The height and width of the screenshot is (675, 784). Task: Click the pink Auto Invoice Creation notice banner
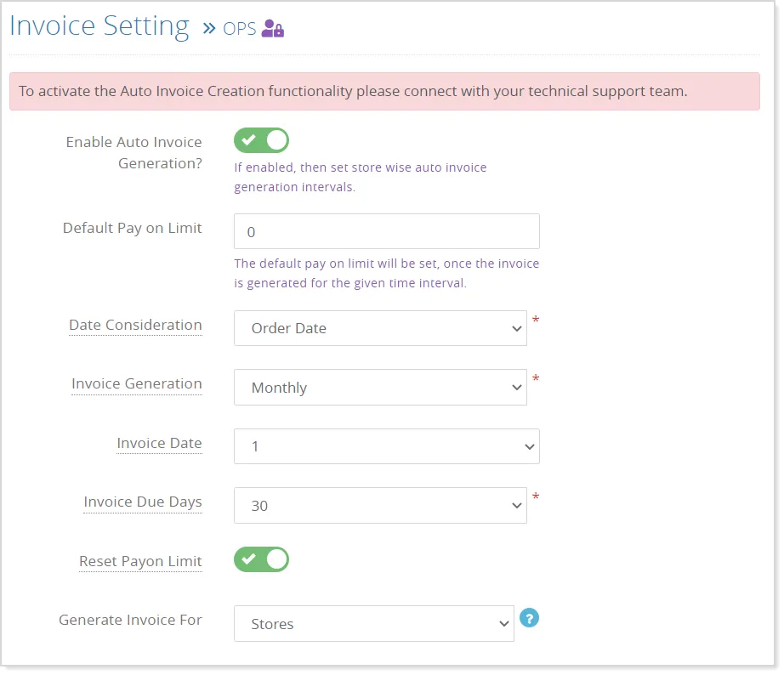[x=383, y=90]
